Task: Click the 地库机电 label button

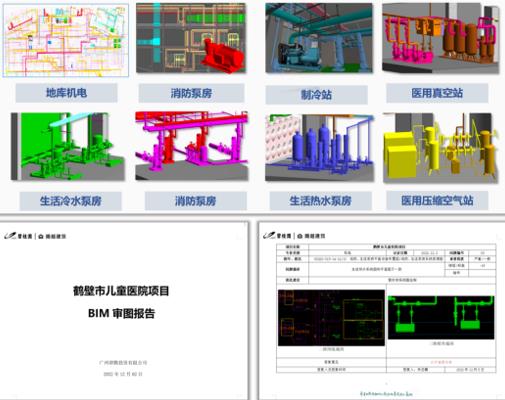Action: pyautogui.click(x=66, y=93)
